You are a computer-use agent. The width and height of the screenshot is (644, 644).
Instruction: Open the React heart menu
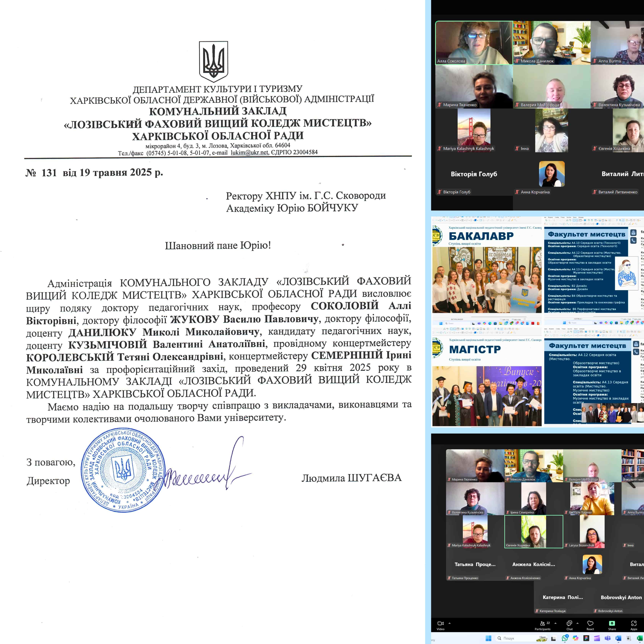pyautogui.click(x=590, y=626)
